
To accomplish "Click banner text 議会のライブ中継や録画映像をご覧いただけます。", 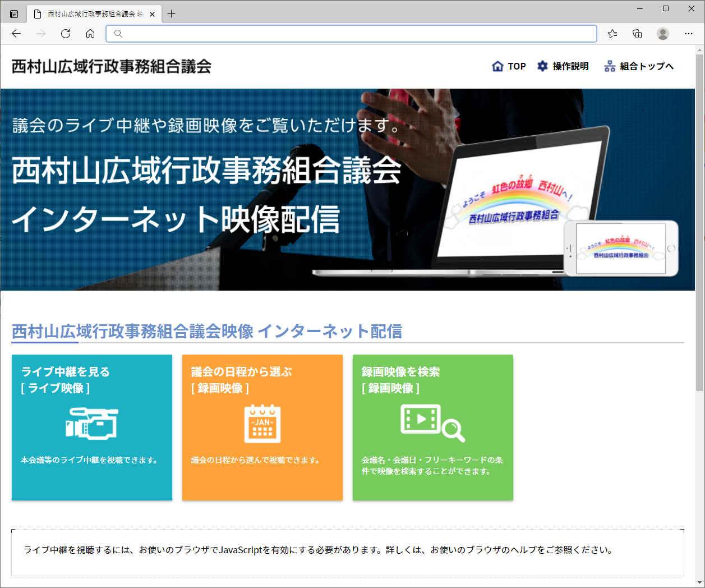I will click(x=207, y=125).
